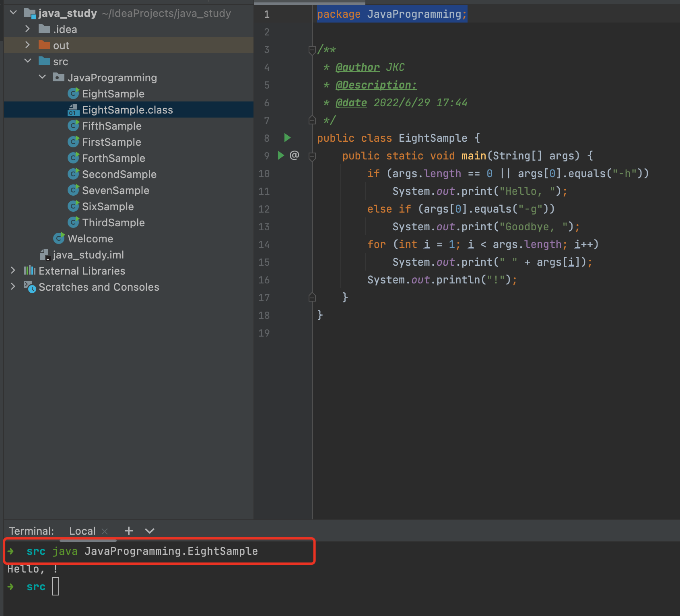680x616 pixels.
Task: Open the terminal options dropdown arrow
Action: tap(150, 531)
